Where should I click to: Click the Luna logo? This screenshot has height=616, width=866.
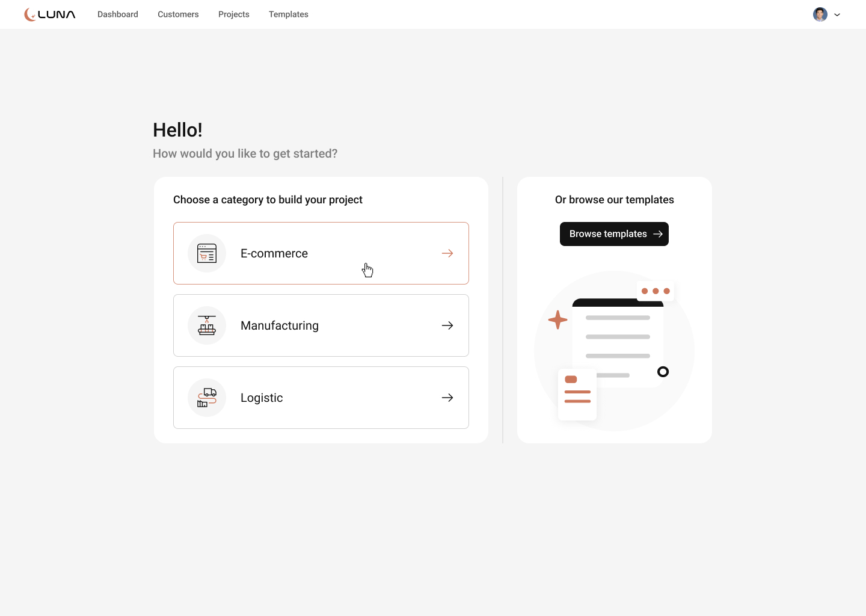[50, 14]
